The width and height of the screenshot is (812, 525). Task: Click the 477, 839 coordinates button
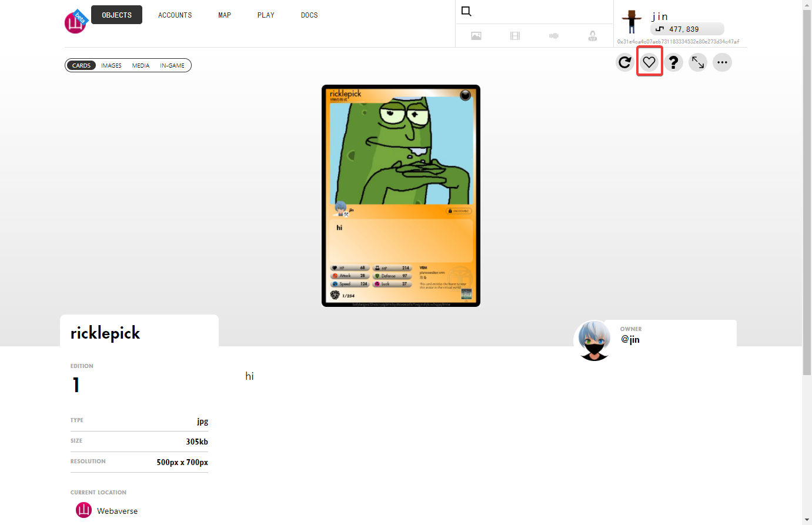(x=687, y=29)
